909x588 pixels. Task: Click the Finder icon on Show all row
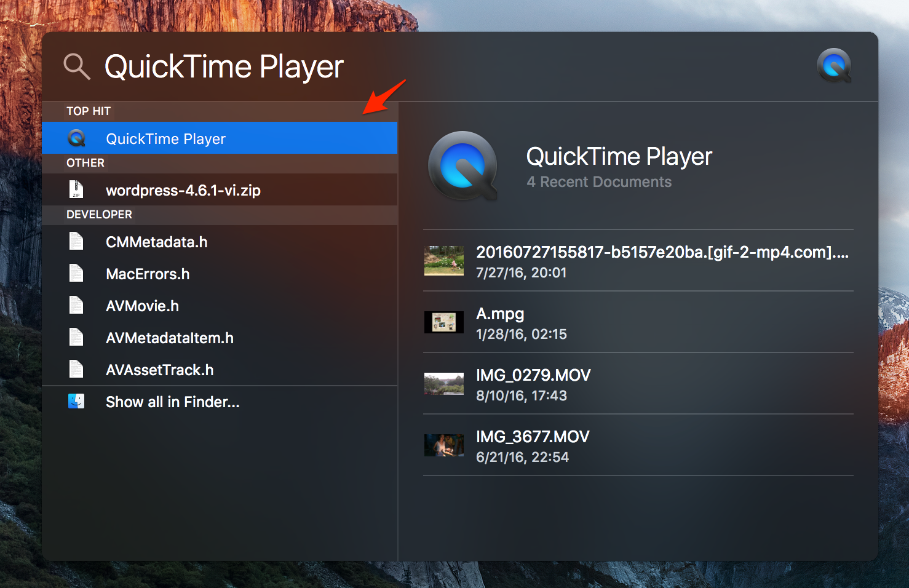76,401
